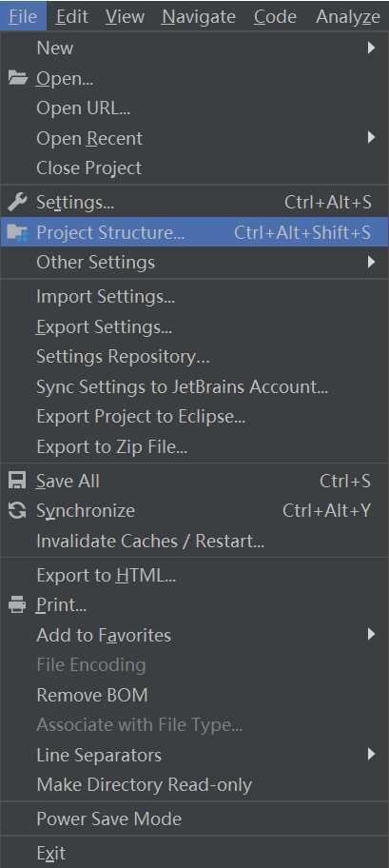Expand the Add to Favorites submenu
This screenshot has width=389, height=868.
click(194, 635)
